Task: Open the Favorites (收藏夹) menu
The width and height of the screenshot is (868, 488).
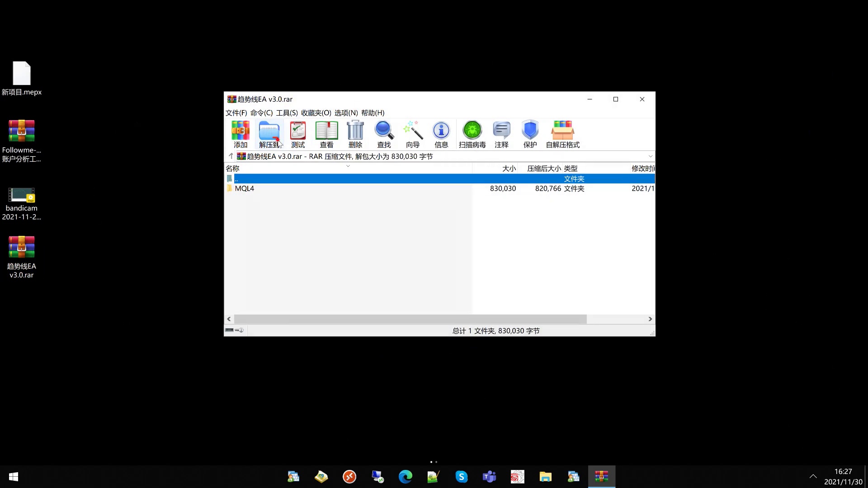Action: pos(316,113)
